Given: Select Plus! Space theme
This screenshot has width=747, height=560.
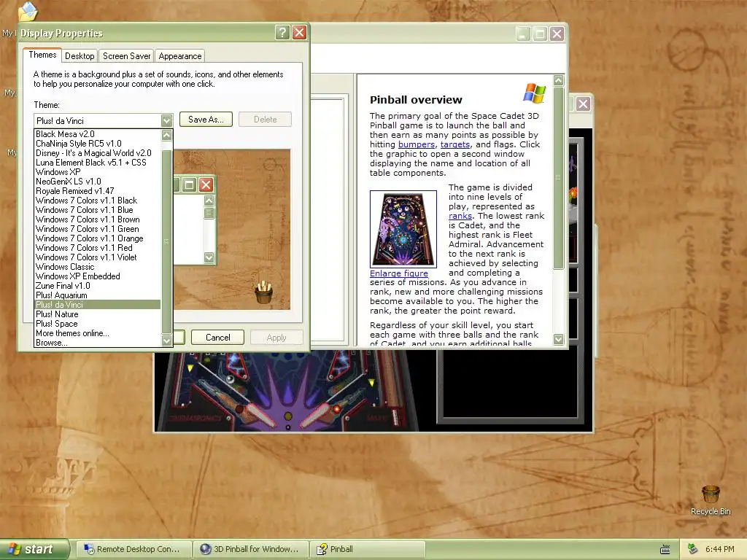Looking at the screenshot, I should (98, 324).
